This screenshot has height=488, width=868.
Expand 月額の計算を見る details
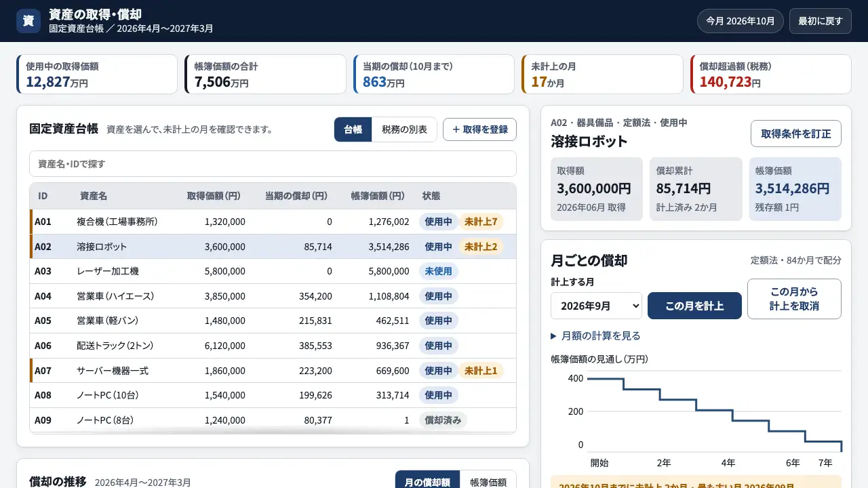pos(595,335)
